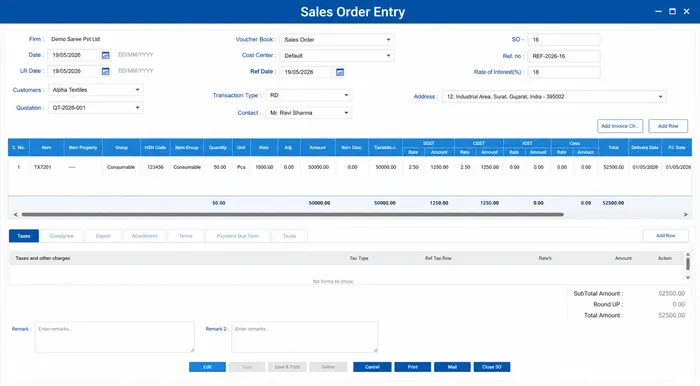Focus the LR Date input field
Viewport: 700px width, 386px height.
point(73,71)
